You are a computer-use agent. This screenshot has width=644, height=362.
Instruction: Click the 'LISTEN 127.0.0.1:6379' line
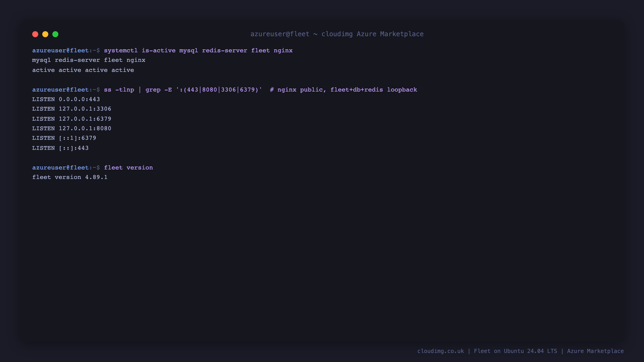(x=71, y=119)
